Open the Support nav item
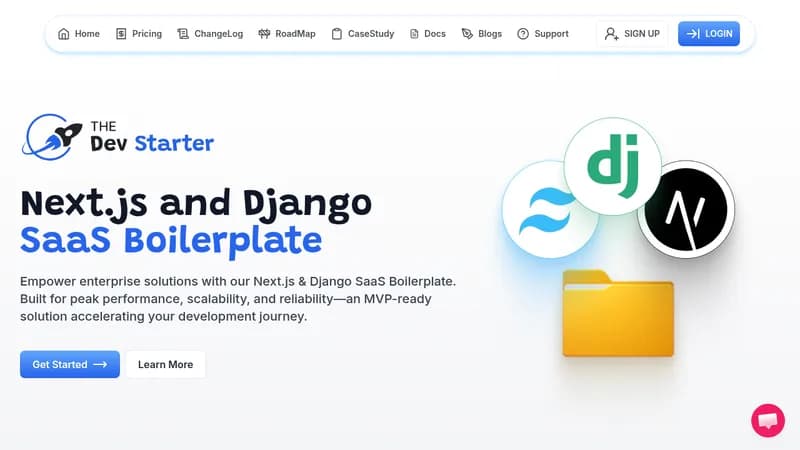Screen dimensions: 800x450 coord(543,34)
